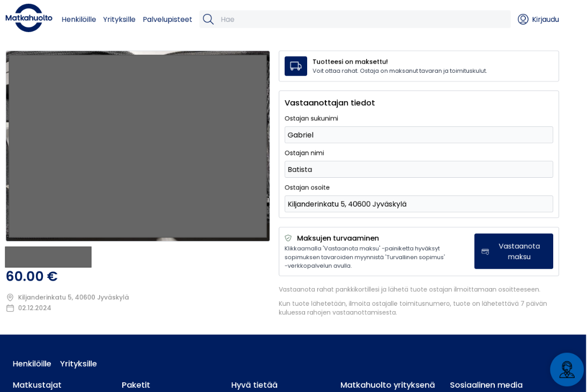Image resolution: width=587 pixels, height=392 pixels.
Task: Select Yrityksille in the footer
Action: tap(78, 364)
